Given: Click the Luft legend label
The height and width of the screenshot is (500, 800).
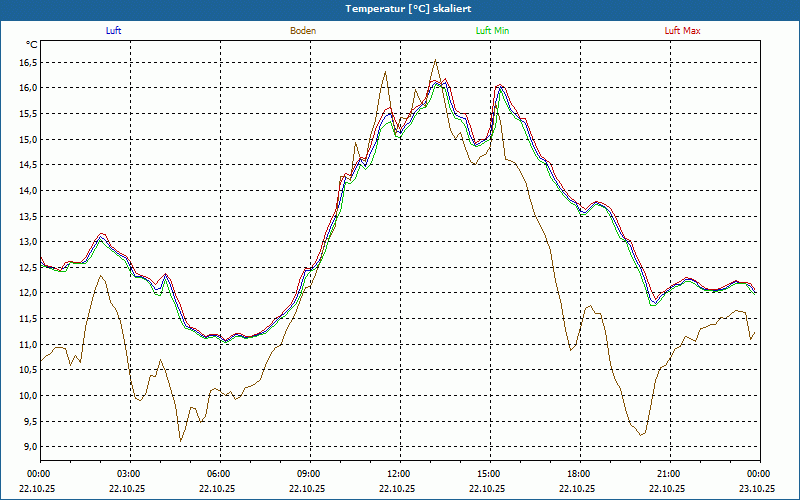Looking at the screenshot, I should coord(114,31).
